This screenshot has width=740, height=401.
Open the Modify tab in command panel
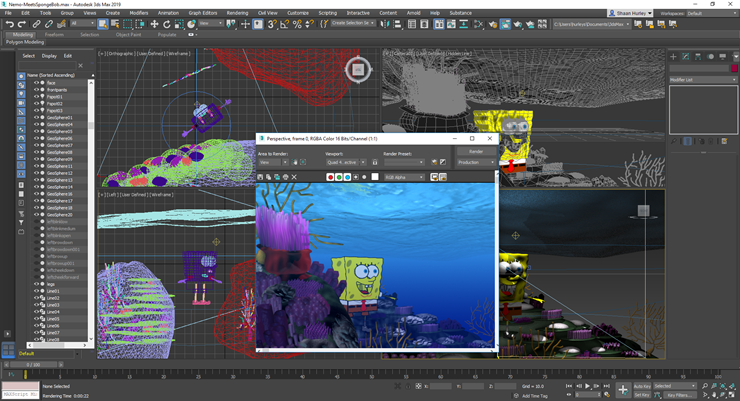pos(686,57)
